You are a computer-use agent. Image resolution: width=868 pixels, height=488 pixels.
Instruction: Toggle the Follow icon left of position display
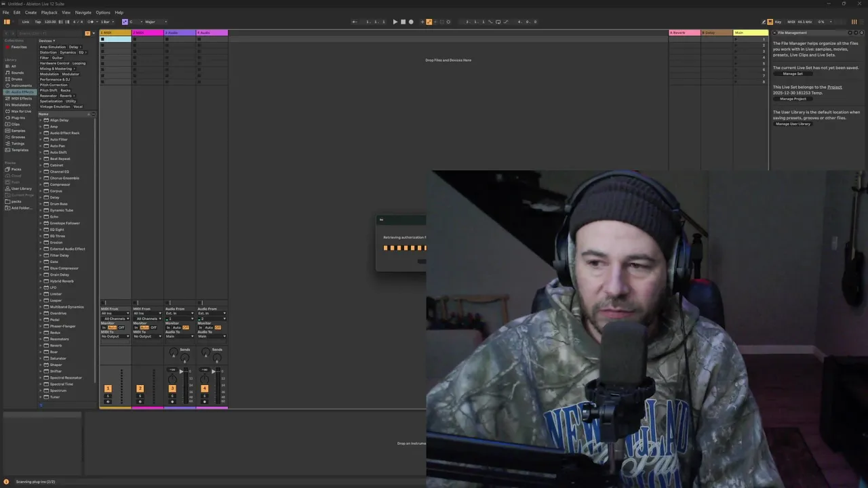point(355,22)
